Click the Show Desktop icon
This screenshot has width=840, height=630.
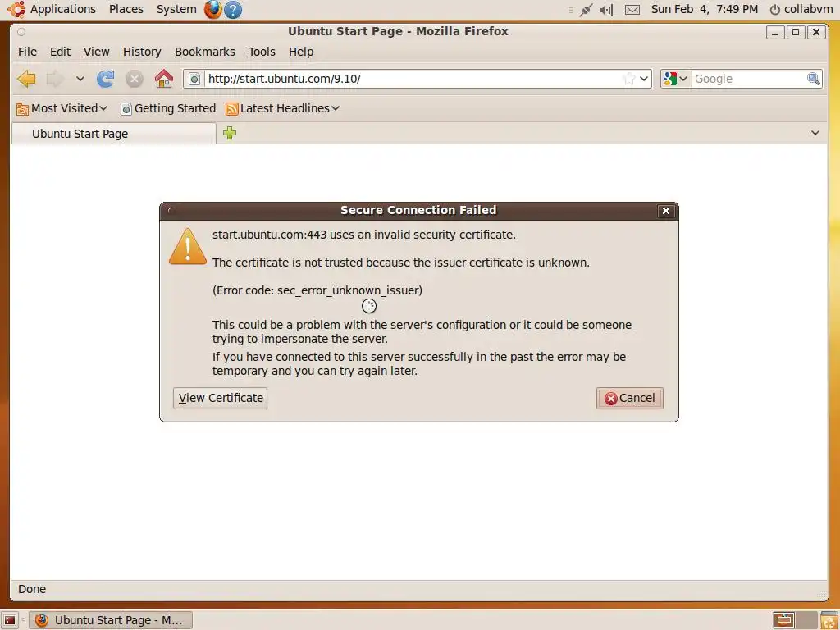tap(10, 620)
